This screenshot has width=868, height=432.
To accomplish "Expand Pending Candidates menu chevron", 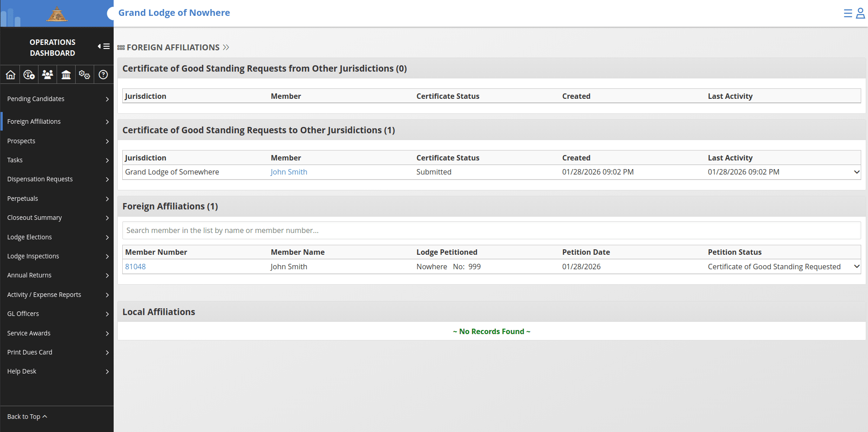I will [x=107, y=99].
